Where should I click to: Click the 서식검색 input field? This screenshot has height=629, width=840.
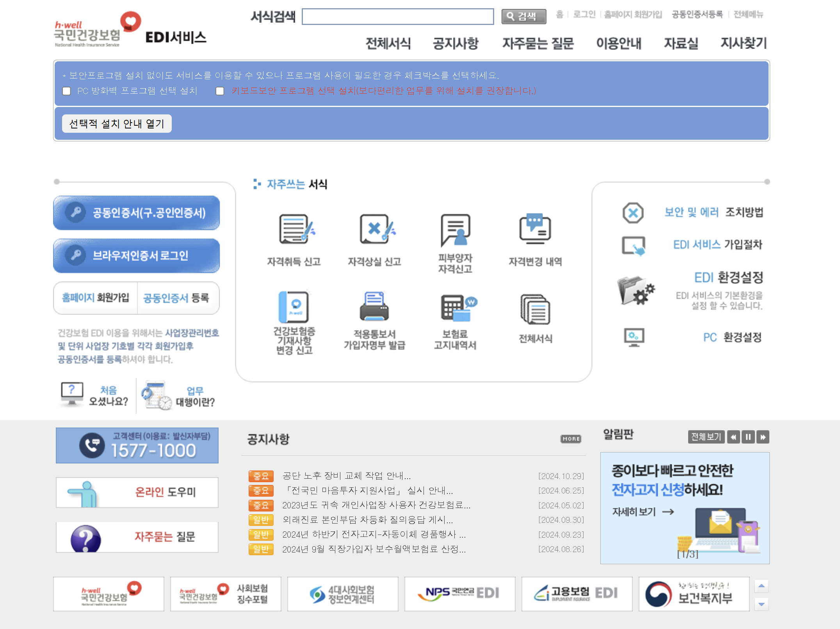(397, 16)
